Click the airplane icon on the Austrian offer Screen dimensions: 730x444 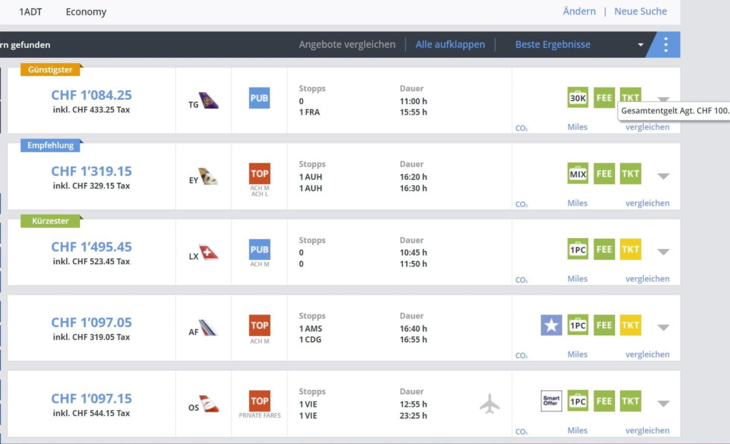point(489,403)
